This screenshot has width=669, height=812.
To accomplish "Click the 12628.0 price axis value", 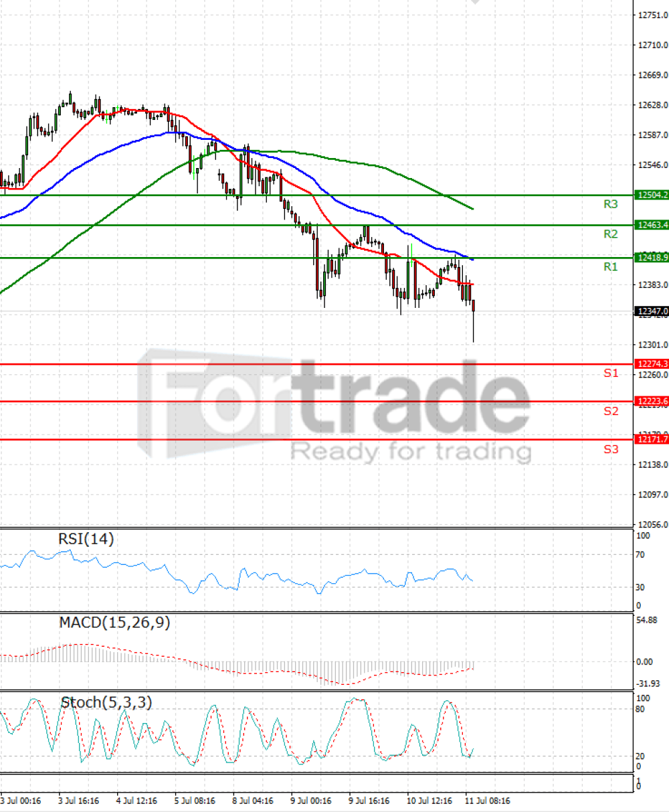I will pos(653,105).
